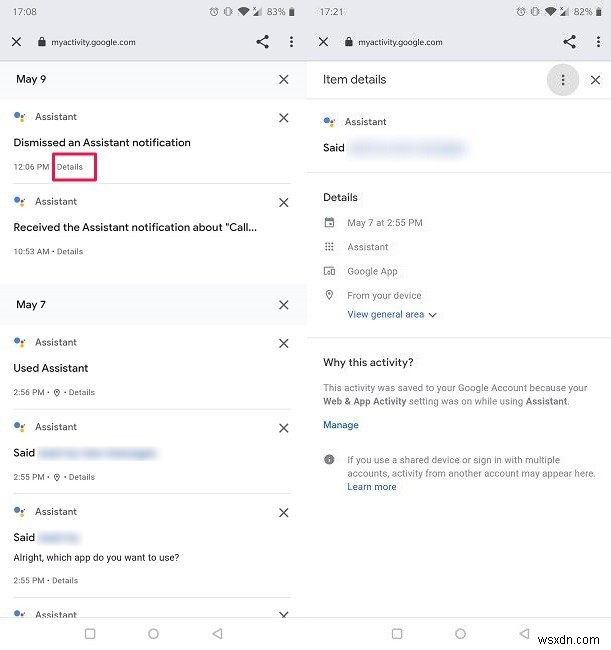Tap Assistant logo in Item details
This screenshot has width=611, height=650.
coord(329,122)
